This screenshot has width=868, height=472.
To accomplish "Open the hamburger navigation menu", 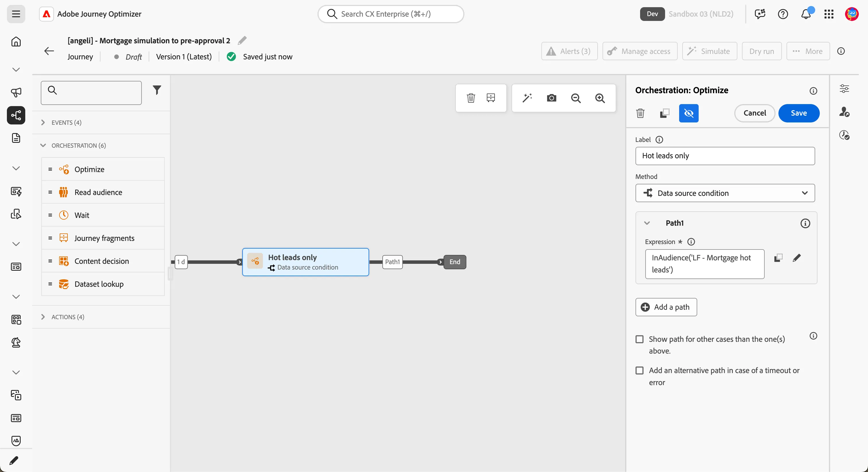I will coord(16,14).
